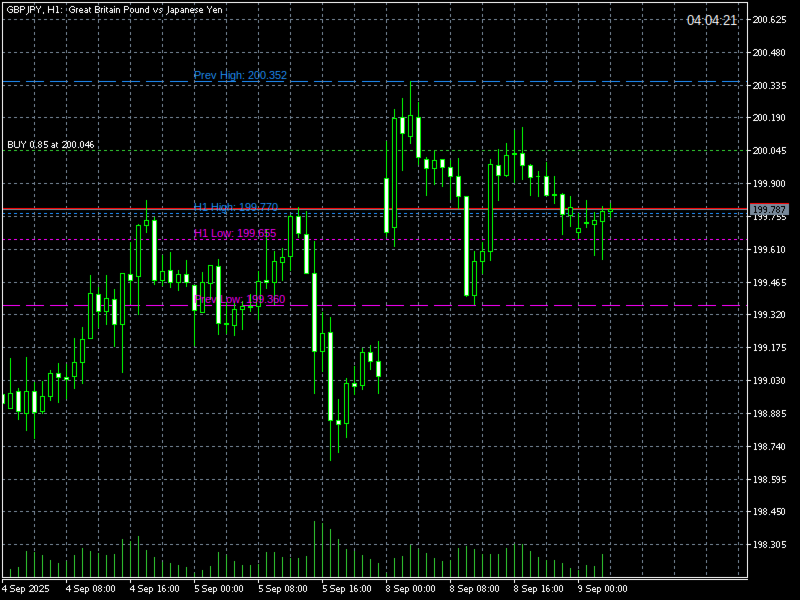800x600 pixels.
Task: Click the 199.030 price scale value
Action: coord(769,381)
